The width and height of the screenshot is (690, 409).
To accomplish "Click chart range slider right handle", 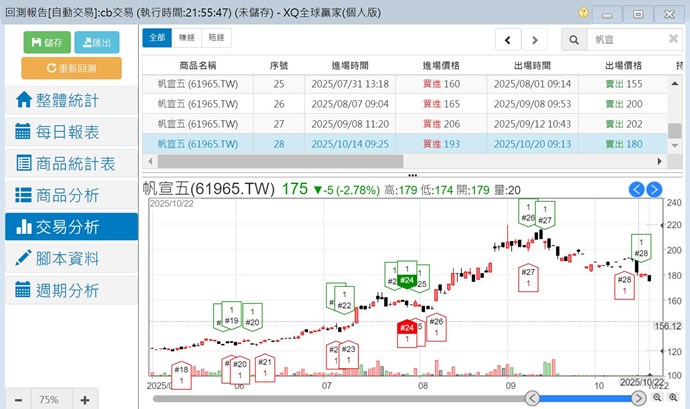I will click(x=638, y=398).
